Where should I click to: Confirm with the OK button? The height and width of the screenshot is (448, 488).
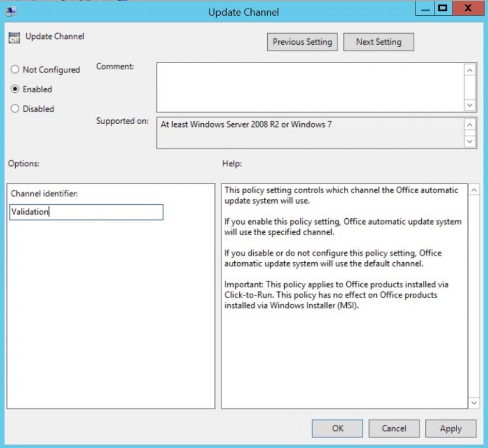[x=338, y=428]
